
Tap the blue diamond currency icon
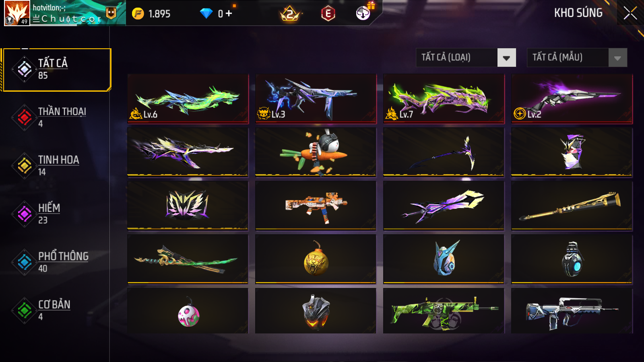(206, 14)
